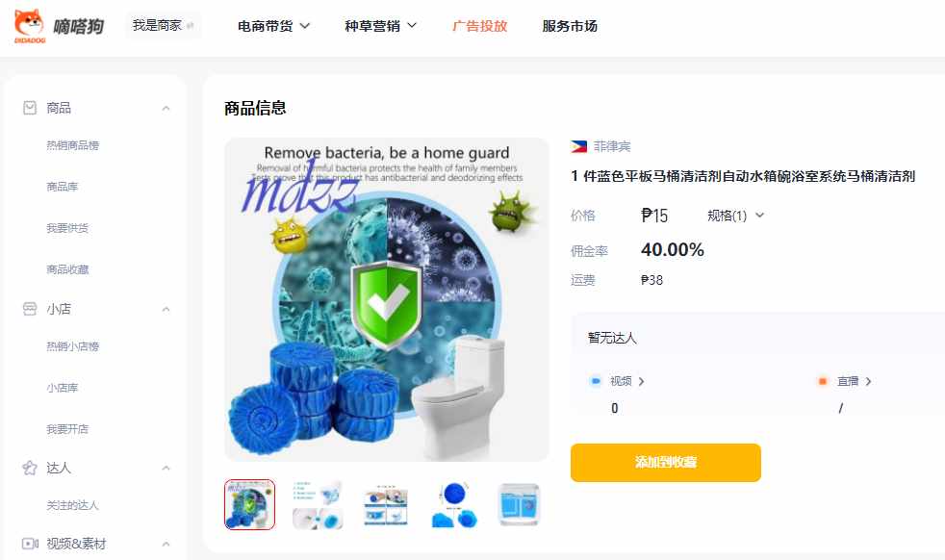
Task: Collapse the 小店 sidebar section chevron
Action: tap(166, 309)
